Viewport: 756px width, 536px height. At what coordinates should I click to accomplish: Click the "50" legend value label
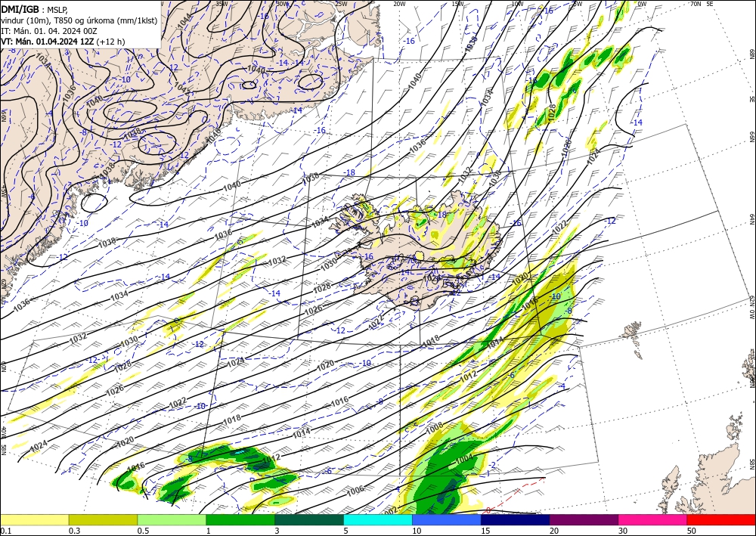pos(692,531)
